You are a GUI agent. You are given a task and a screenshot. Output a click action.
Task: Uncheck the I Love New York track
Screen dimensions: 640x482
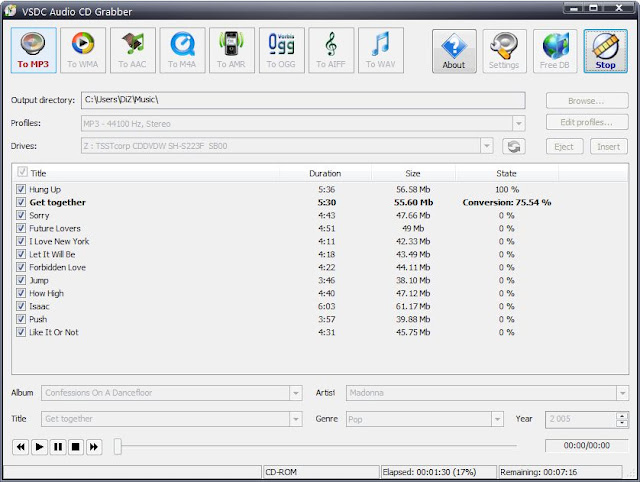(21, 241)
